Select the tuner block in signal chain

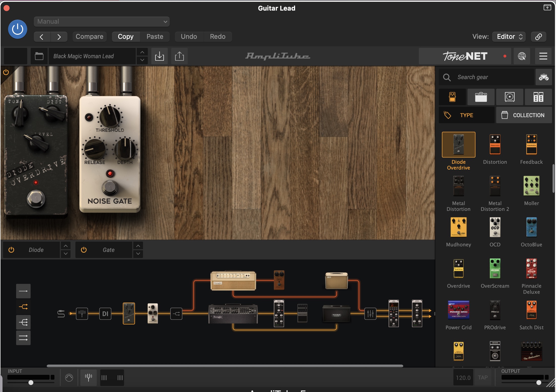(82, 314)
